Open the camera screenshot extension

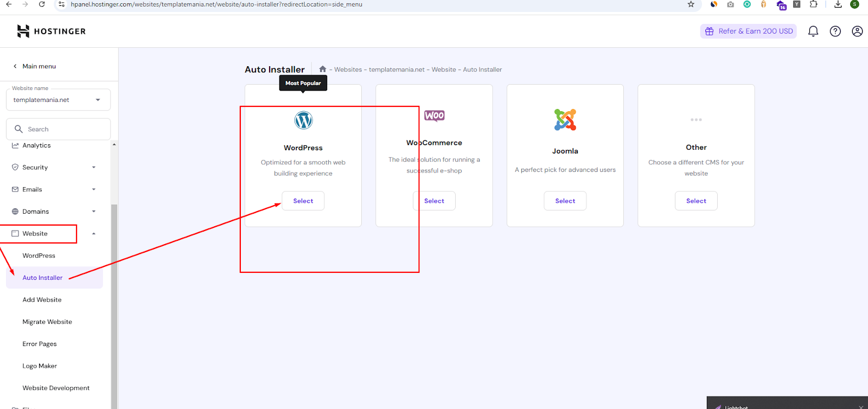coord(731,4)
